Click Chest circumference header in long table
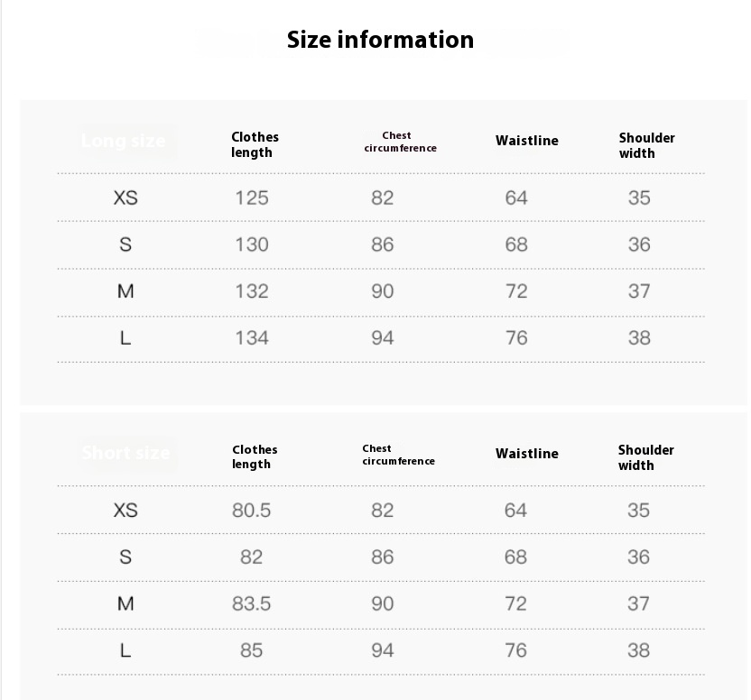This screenshot has width=751, height=700. tap(401, 142)
